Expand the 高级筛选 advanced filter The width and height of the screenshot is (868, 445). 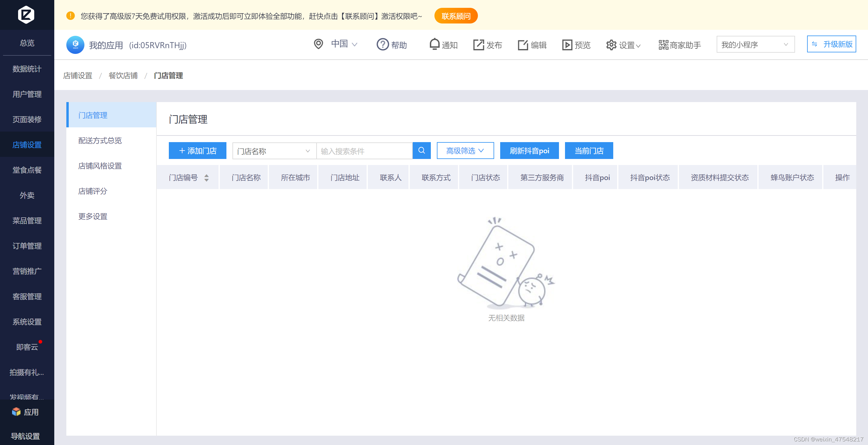click(465, 151)
